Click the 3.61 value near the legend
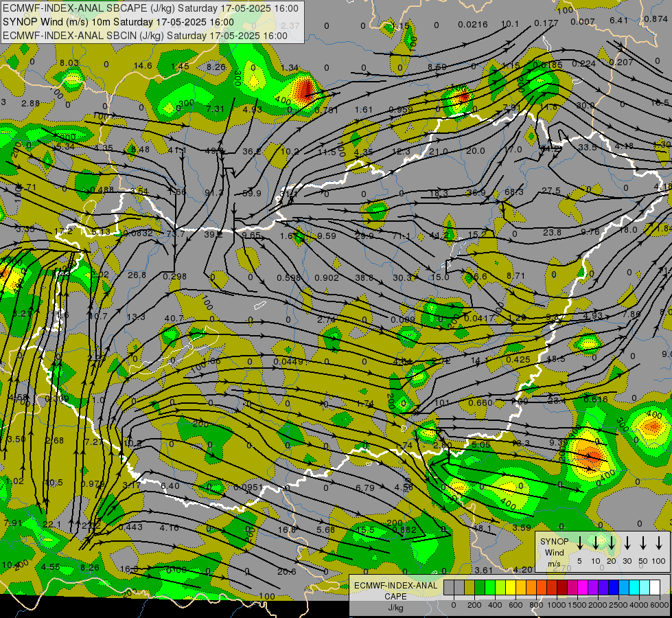 [484, 570]
